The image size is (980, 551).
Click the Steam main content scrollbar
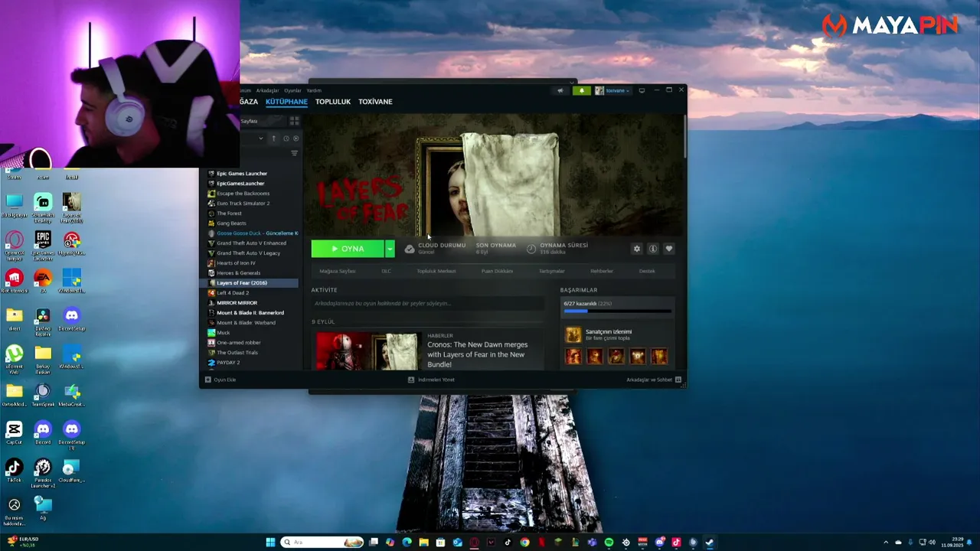684,138
